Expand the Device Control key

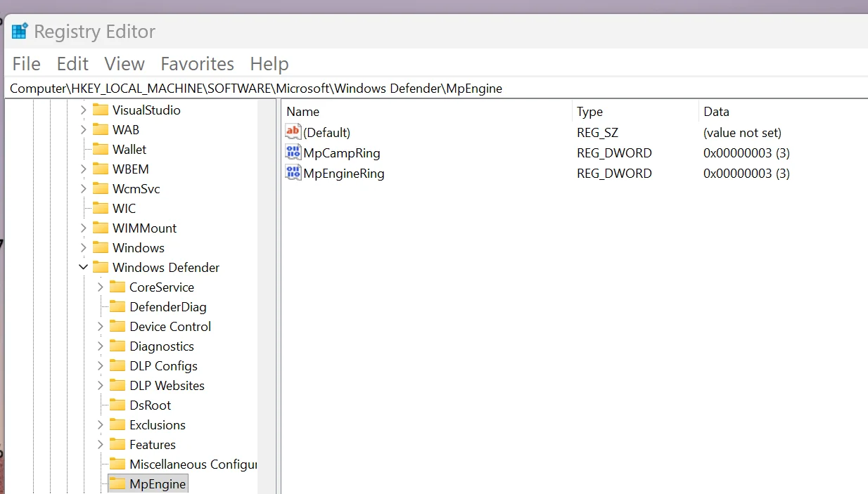tap(101, 326)
